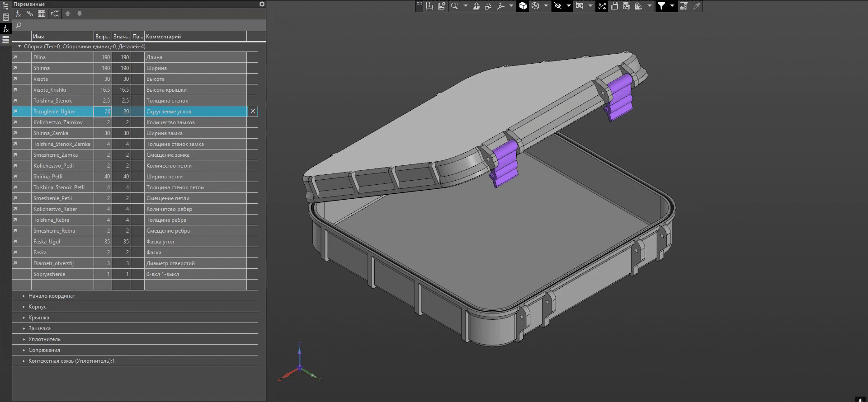Open the variables table icon

(42, 14)
